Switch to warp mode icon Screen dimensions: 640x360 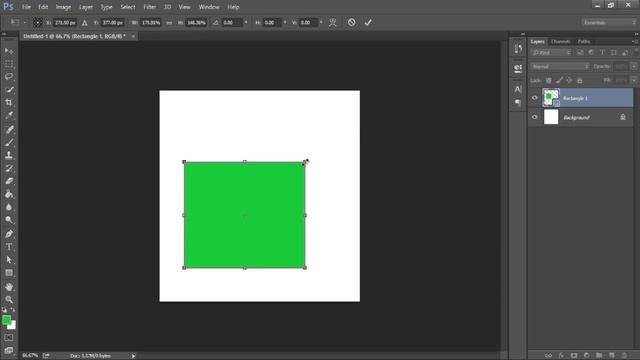333,22
